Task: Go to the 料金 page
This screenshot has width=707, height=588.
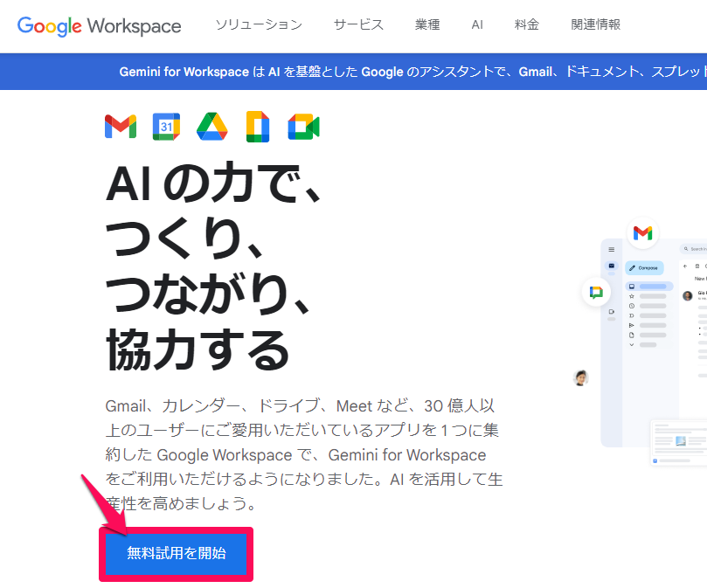Action: [x=527, y=24]
